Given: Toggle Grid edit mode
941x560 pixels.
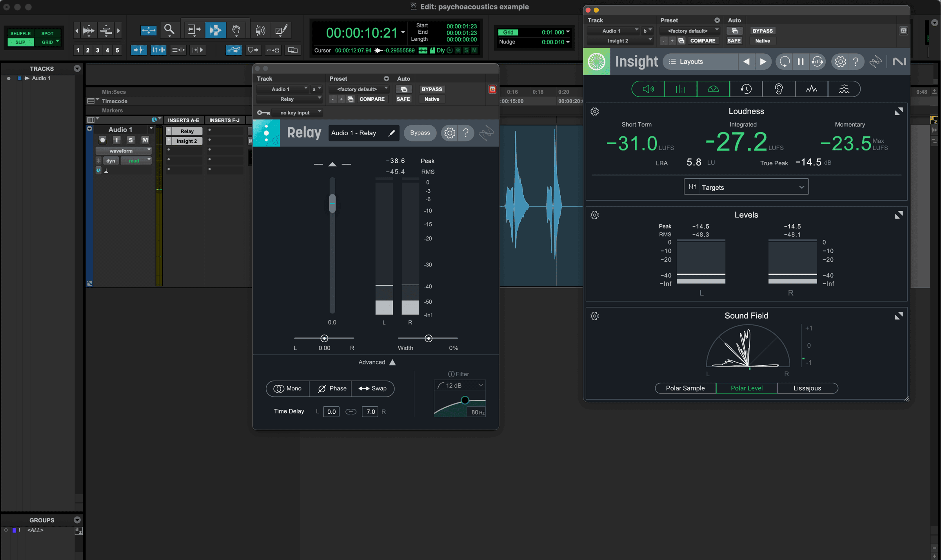Looking at the screenshot, I should tap(47, 42).
